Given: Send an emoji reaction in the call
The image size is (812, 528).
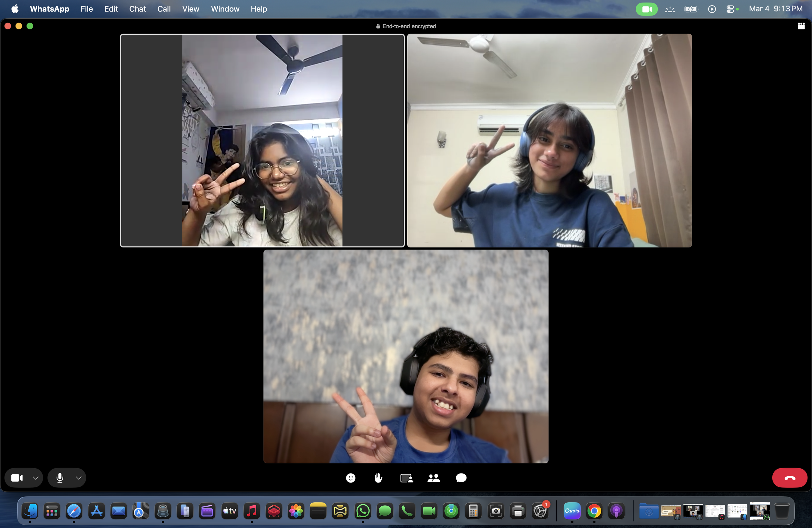Looking at the screenshot, I should pos(351,478).
